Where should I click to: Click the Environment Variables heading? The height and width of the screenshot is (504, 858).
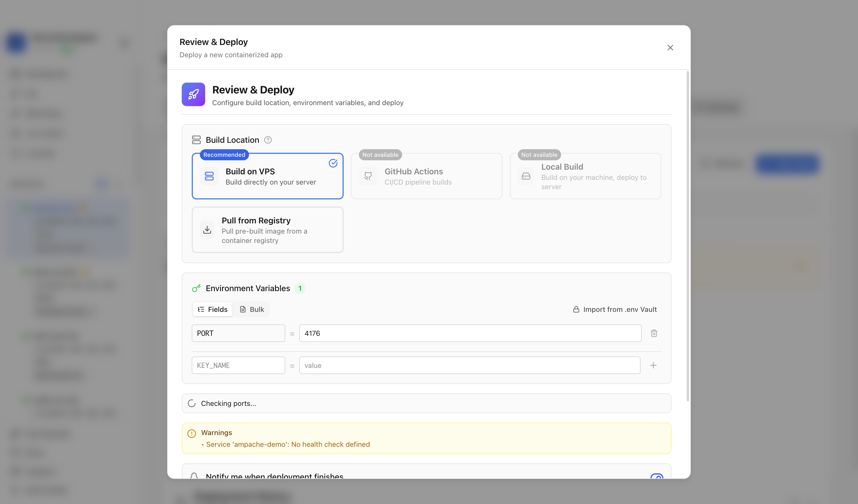(248, 288)
